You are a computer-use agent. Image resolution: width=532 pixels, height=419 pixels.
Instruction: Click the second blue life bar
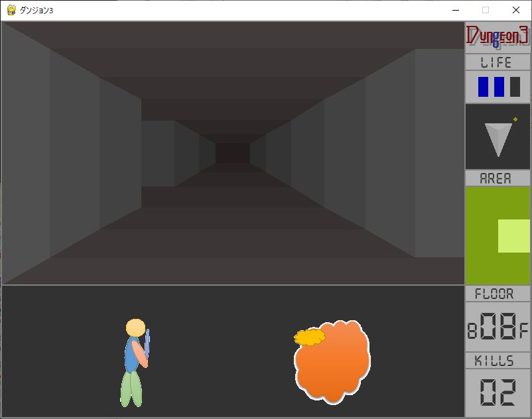point(499,87)
